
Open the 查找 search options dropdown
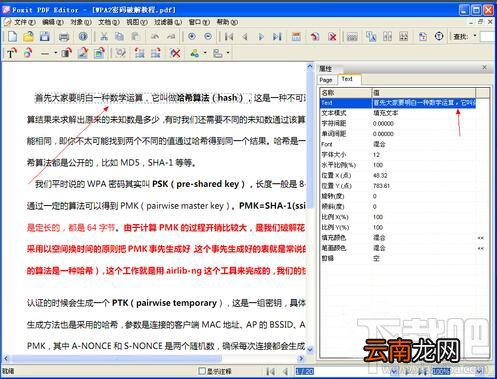(475, 36)
